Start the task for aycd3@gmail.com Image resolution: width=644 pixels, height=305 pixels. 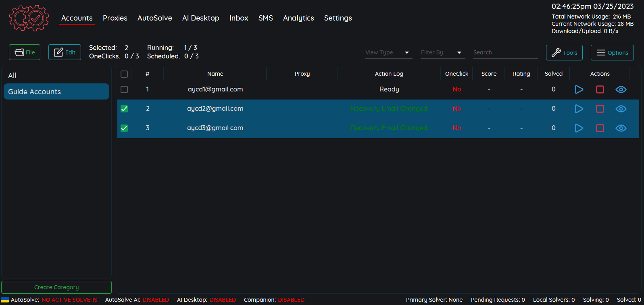point(579,128)
